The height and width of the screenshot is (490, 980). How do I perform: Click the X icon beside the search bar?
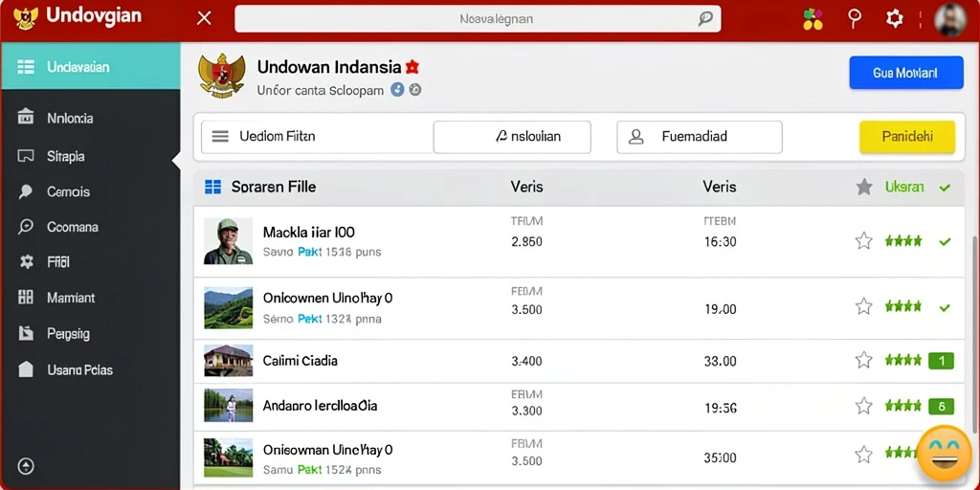[x=204, y=18]
